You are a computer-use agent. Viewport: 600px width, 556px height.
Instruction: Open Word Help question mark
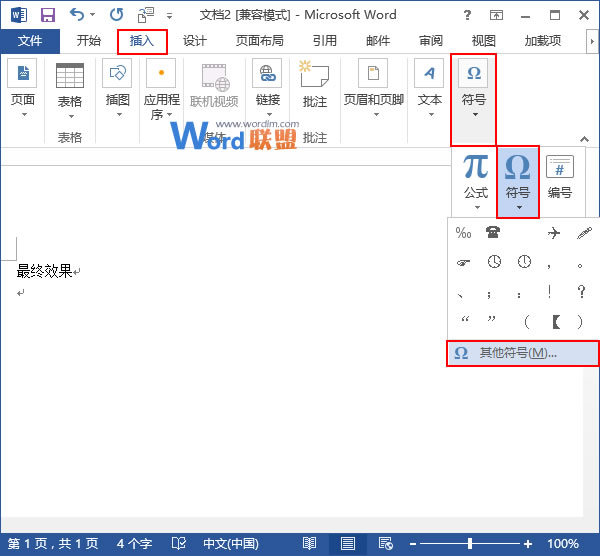tap(467, 15)
